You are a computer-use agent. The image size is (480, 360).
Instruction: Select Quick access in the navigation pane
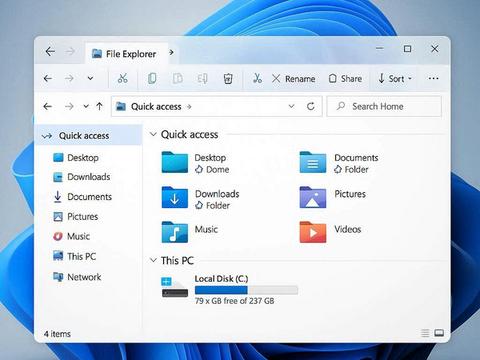tap(88, 136)
